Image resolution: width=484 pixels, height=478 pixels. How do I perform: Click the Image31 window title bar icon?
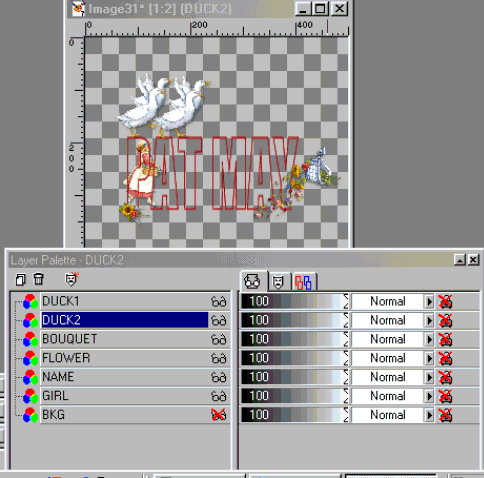(79, 9)
